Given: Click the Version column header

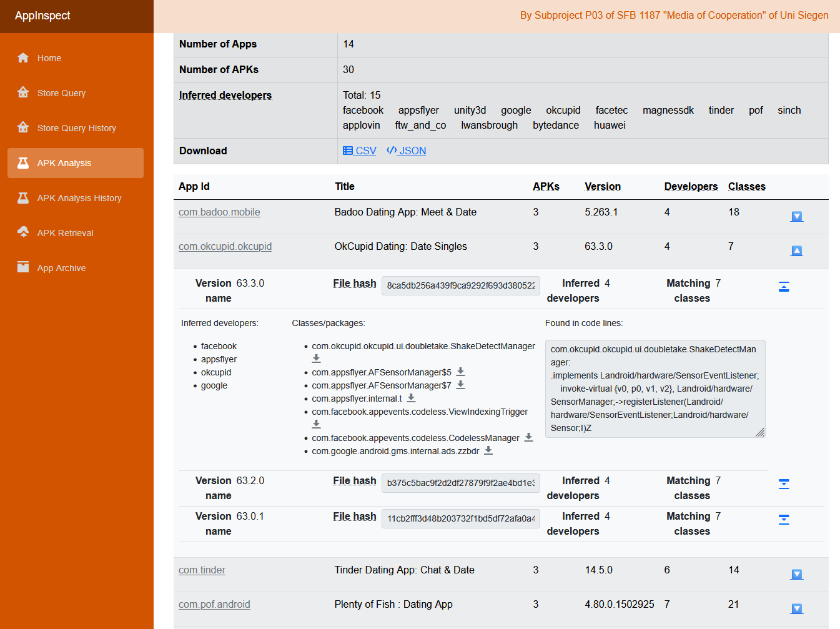Looking at the screenshot, I should pyautogui.click(x=603, y=187).
